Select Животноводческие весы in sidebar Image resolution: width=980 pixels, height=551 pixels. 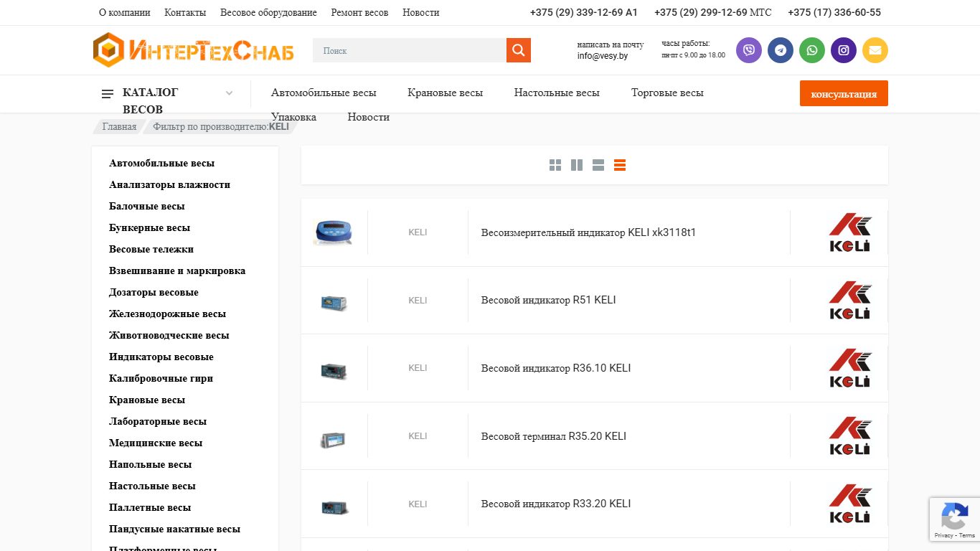pos(169,335)
